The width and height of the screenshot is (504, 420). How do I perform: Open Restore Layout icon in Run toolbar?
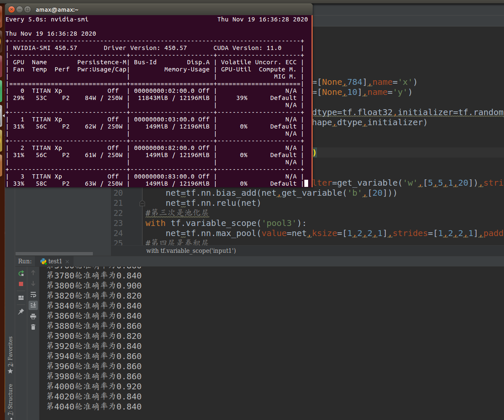tap(21, 298)
